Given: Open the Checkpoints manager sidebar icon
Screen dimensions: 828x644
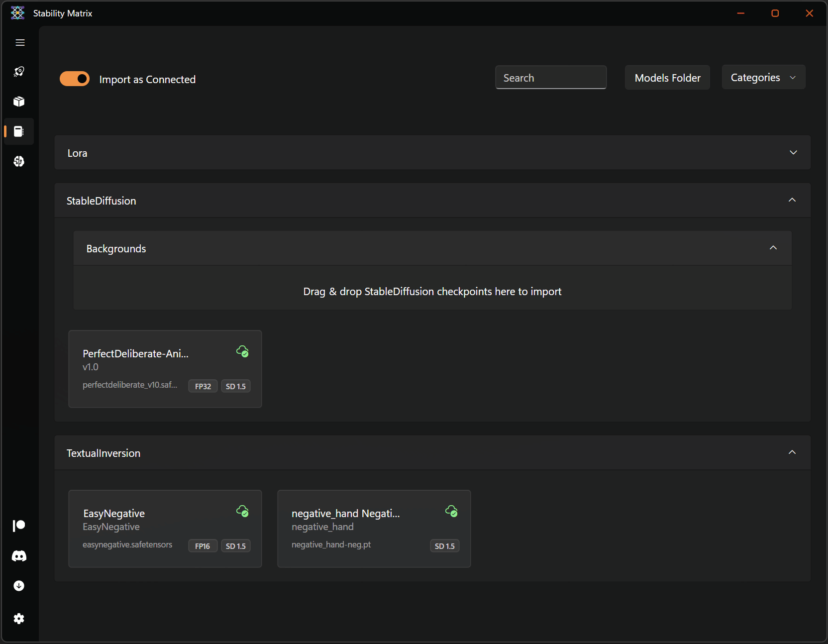Looking at the screenshot, I should click(x=19, y=131).
